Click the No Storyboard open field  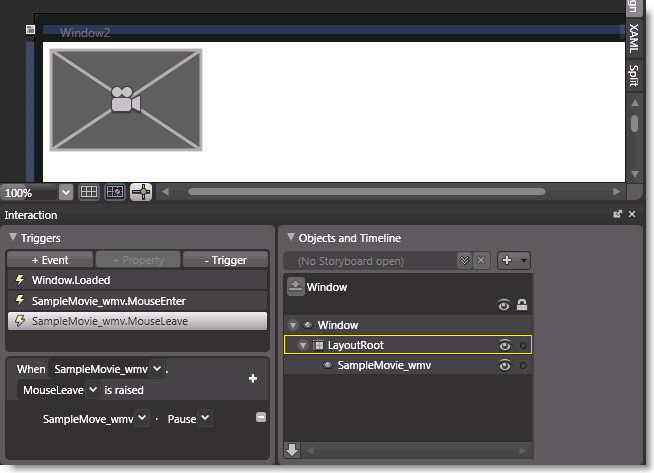(370, 261)
